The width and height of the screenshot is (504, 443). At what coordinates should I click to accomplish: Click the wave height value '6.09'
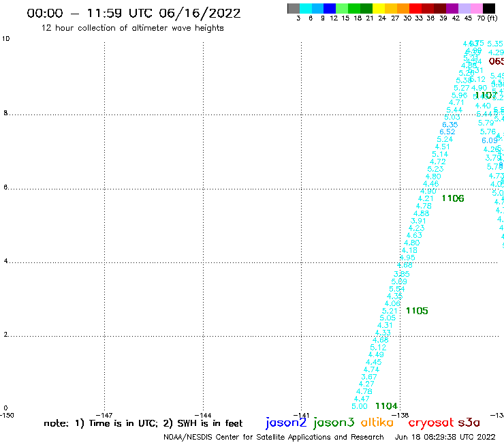[490, 140]
